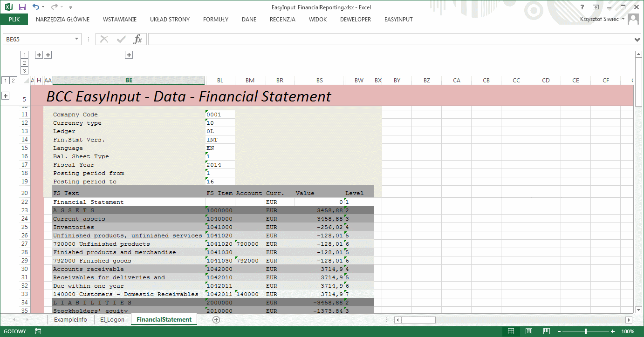The height and width of the screenshot is (337, 644).
Task: Switch to Page Layout view icon
Action: point(529,331)
